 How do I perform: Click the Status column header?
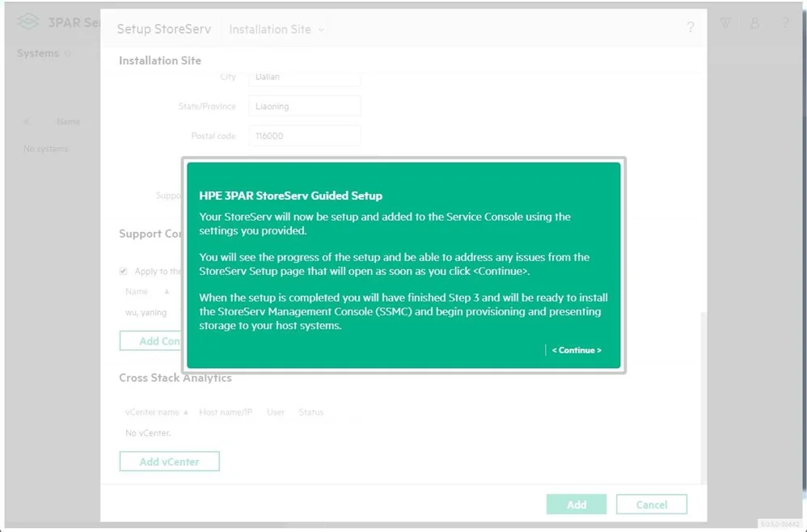pos(311,412)
